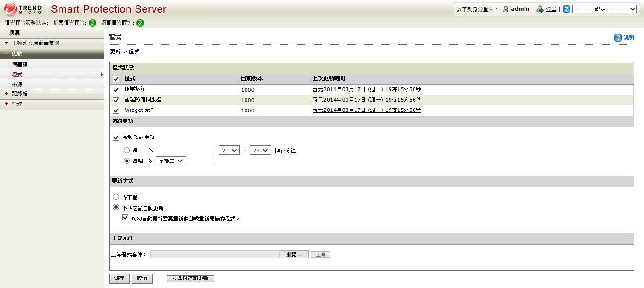Select the 僅下載 radio option
This screenshot has height=288, width=644.
tap(116, 197)
